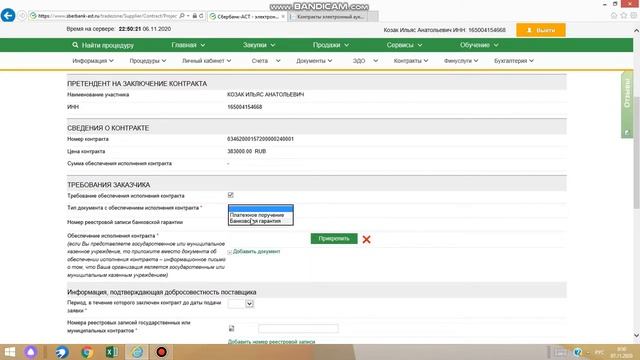Expand the Бухгалтерия submenu

click(x=513, y=61)
